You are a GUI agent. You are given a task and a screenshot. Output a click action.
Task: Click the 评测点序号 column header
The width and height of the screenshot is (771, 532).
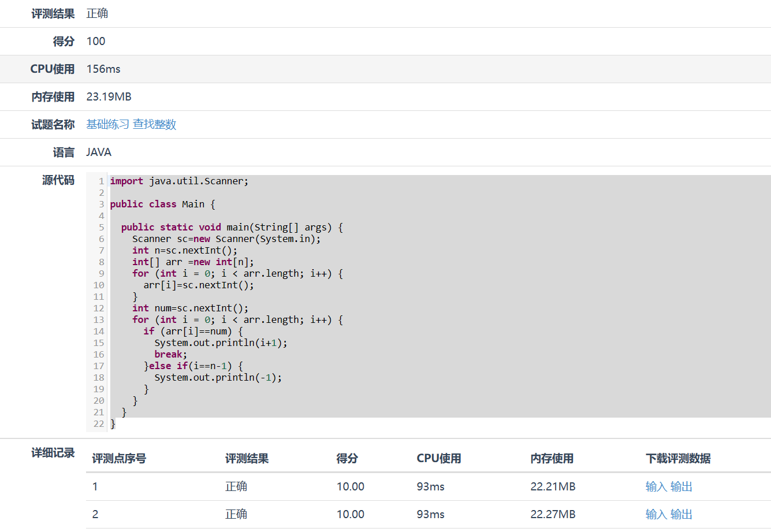pyautogui.click(x=119, y=459)
